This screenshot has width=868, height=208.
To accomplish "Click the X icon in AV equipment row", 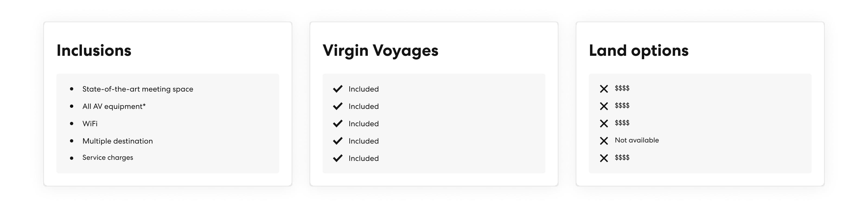I will pyautogui.click(x=604, y=106).
